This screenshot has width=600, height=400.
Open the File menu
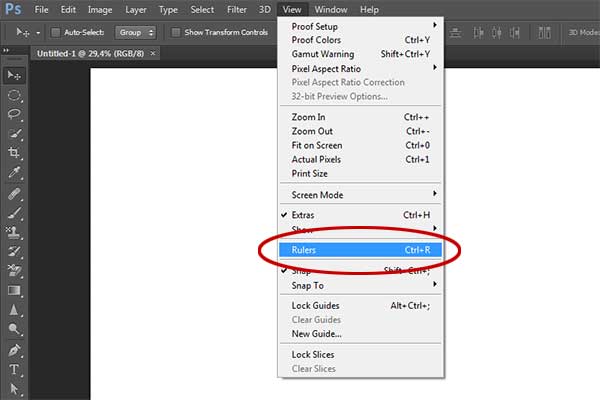(41, 10)
